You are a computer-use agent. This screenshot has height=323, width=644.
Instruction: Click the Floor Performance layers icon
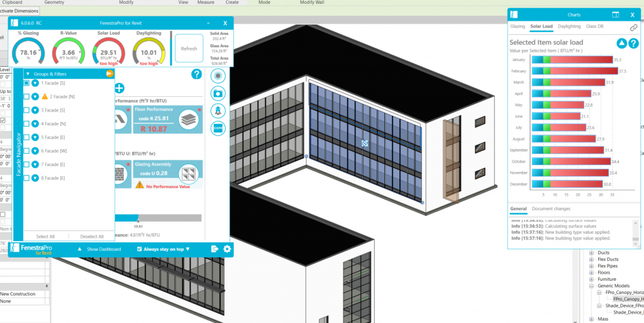189,120
